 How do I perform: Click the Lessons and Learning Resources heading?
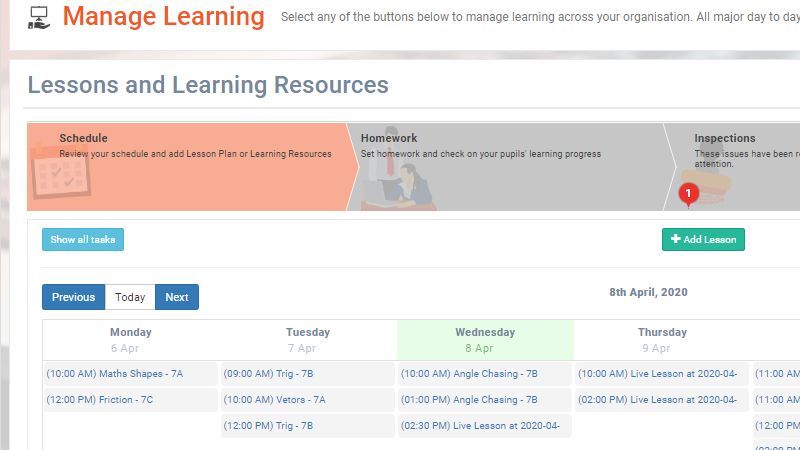pos(208,85)
